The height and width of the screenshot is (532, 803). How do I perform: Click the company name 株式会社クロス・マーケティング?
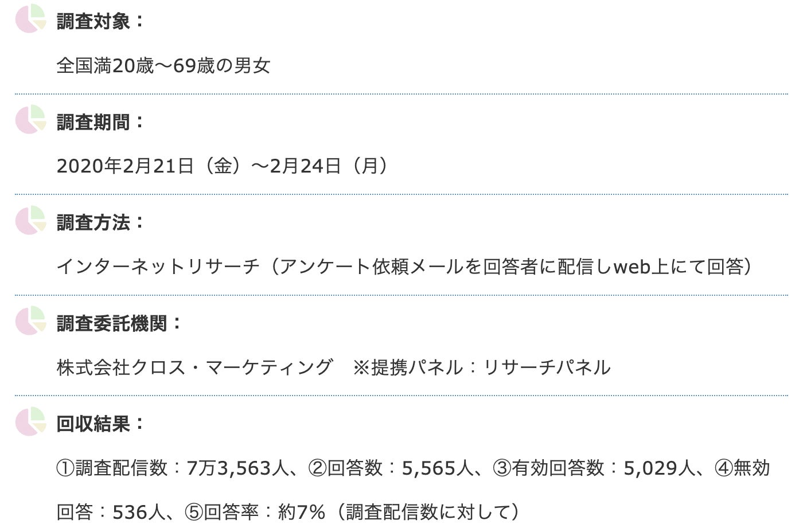[x=194, y=367]
